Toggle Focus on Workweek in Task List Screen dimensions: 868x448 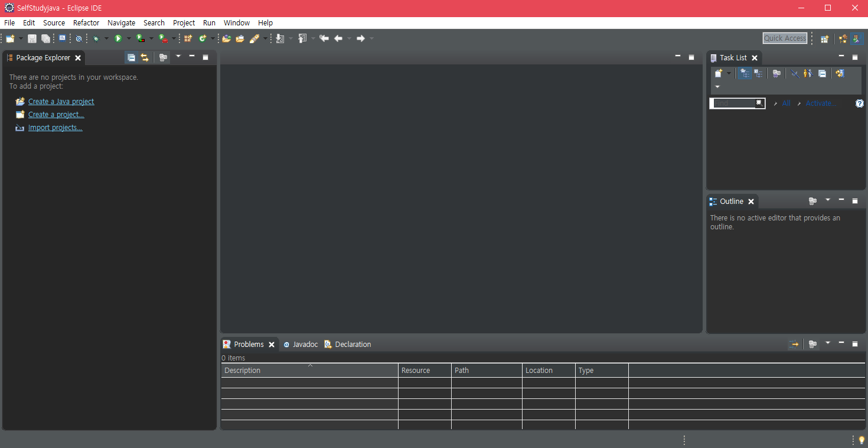coord(777,73)
